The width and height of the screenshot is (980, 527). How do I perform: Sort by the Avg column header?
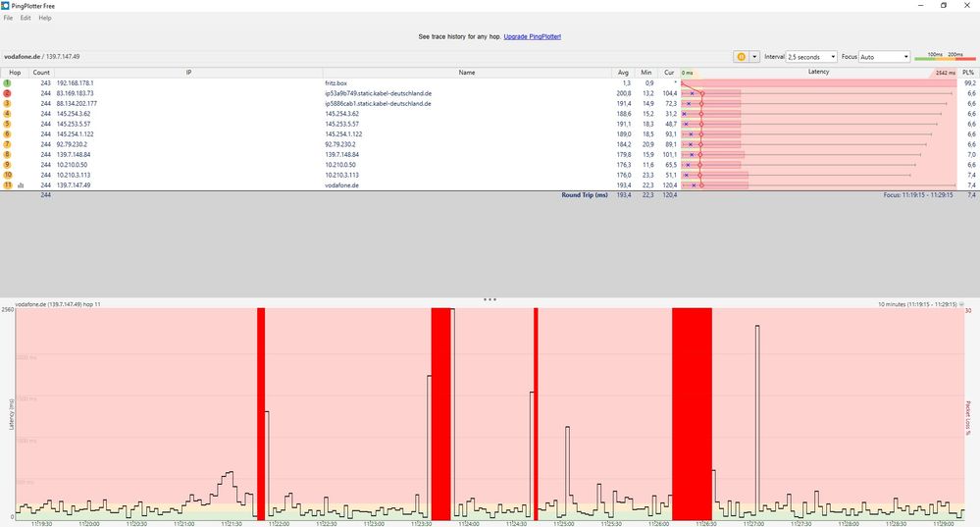(x=623, y=73)
